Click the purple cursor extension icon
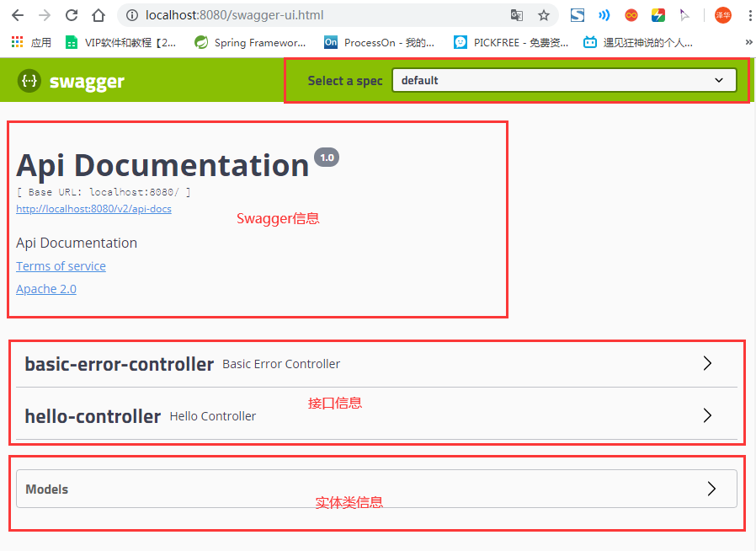 click(684, 15)
